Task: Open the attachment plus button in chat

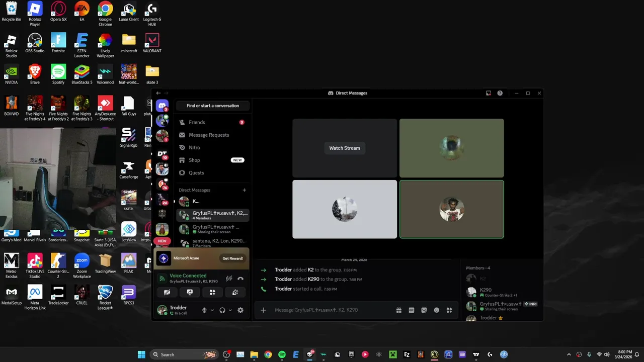Action: pyautogui.click(x=263, y=310)
